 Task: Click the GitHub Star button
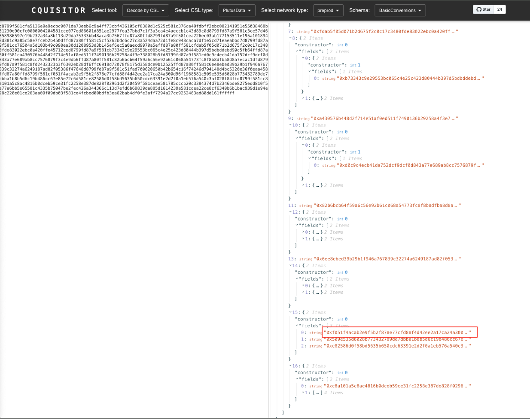point(483,9)
